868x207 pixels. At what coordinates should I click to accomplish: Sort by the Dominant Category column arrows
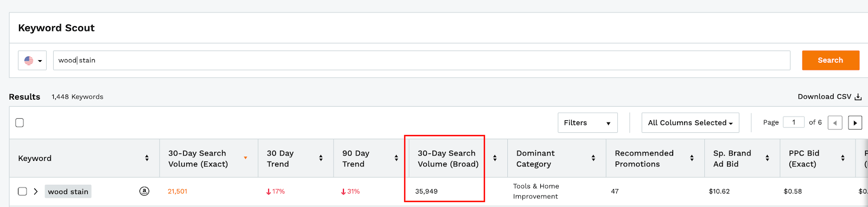tap(593, 158)
